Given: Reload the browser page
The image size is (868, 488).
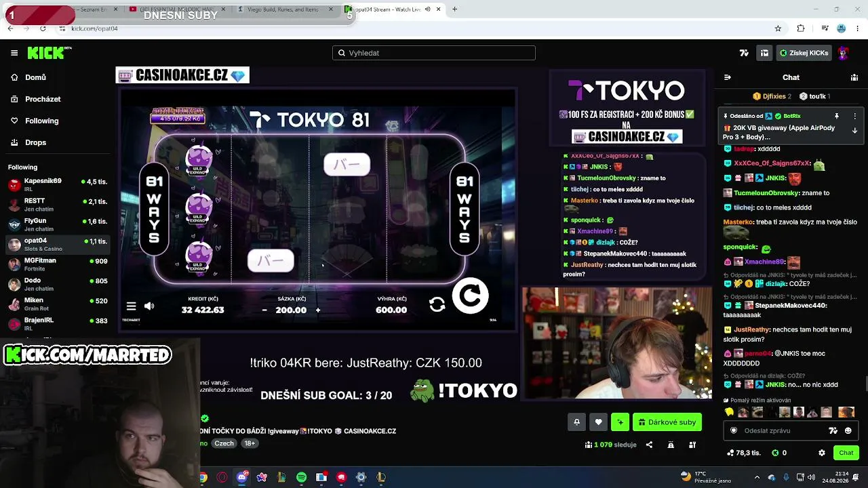Looking at the screenshot, I should pos(43,28).
